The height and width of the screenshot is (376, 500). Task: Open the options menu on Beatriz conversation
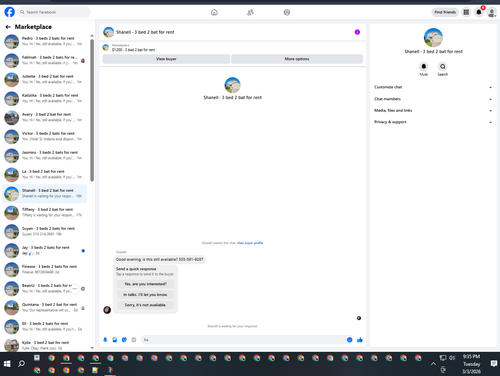coord(75,289)
